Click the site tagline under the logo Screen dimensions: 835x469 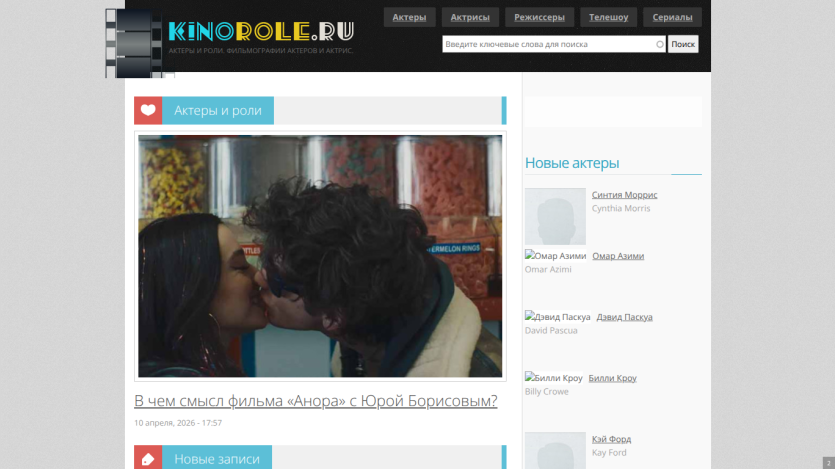261,51
